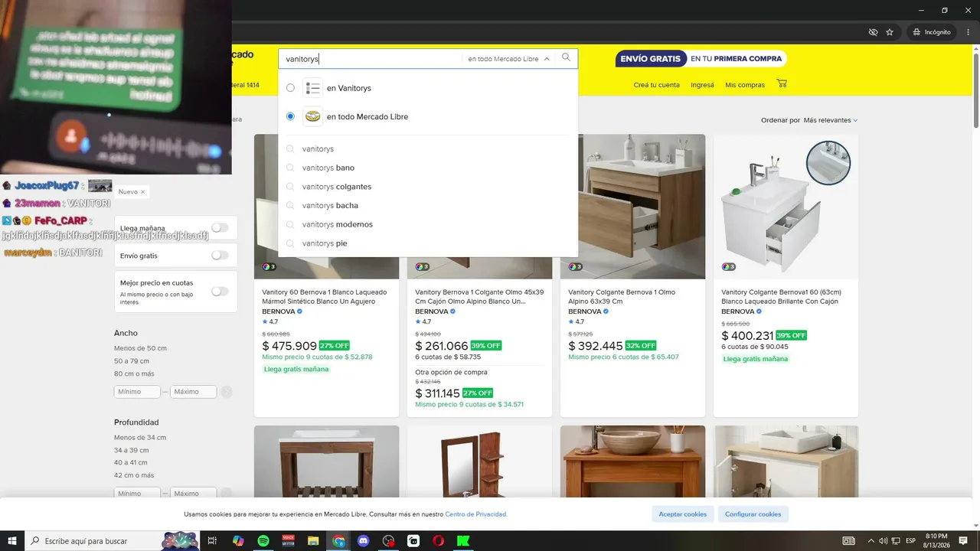Filter depth by "40 a 41 cm"

coord(132,463)
